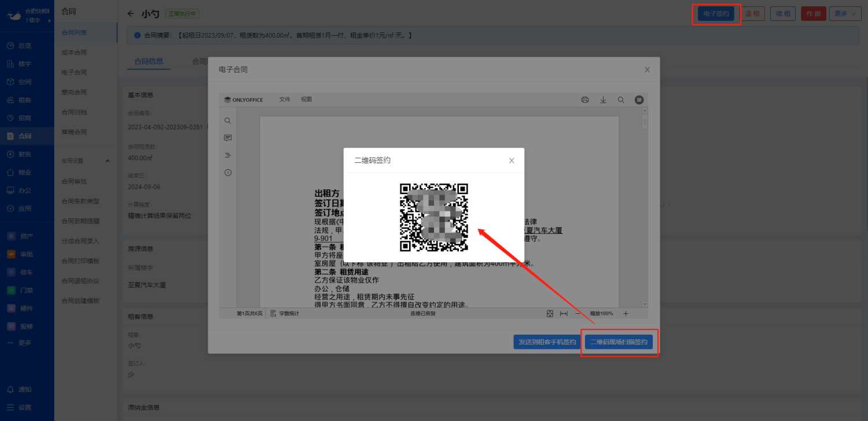Open 合同条款类型 under 合同设置

click(x=86, y=201)
